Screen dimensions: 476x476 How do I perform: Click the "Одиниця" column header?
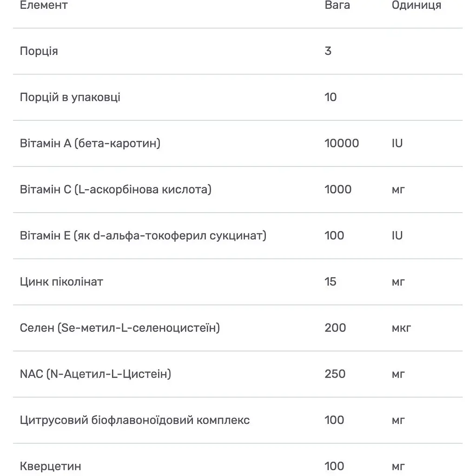[416, 5]
